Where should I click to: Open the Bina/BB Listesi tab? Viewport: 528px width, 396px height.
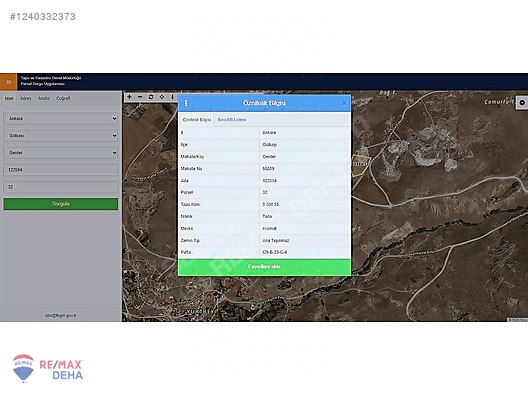(232, 120)
